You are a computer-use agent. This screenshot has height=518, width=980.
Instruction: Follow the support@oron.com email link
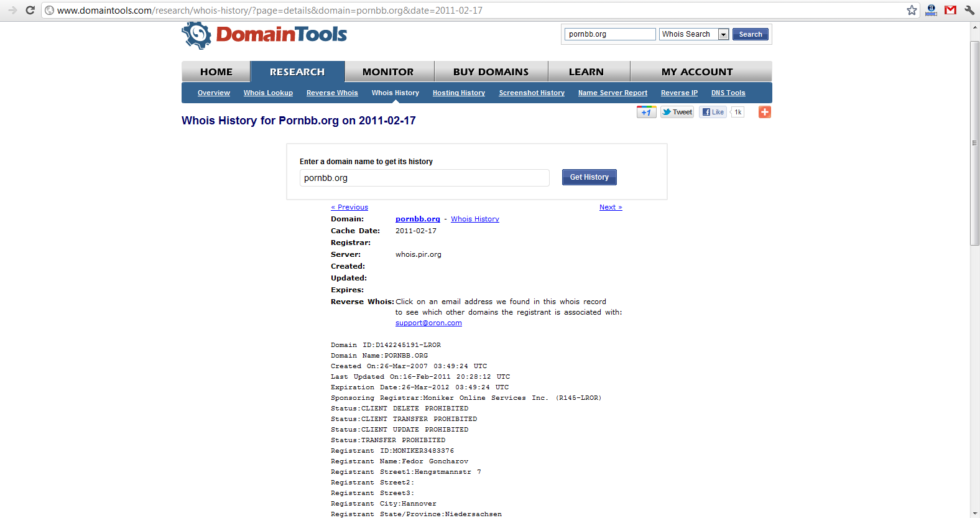point(428,323)
